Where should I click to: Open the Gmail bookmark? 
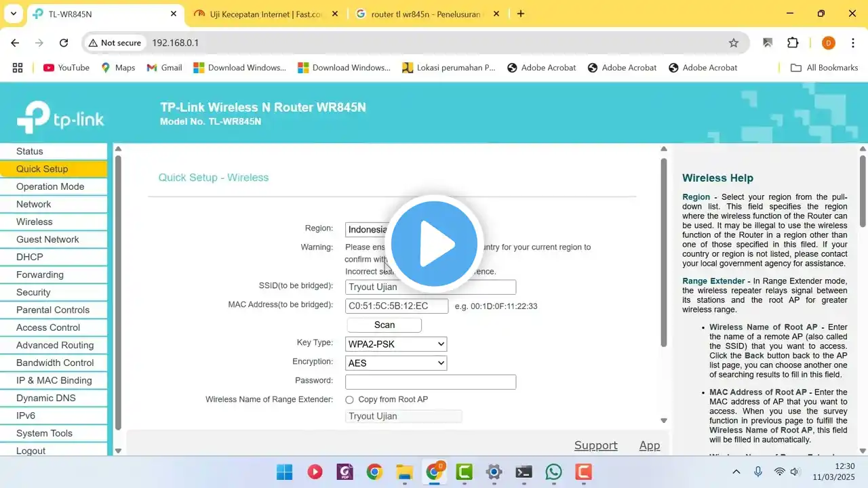[x=164, y=68]
